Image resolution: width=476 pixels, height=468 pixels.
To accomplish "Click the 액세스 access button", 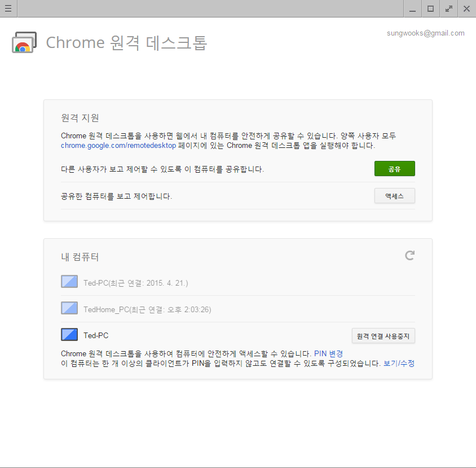I will (x=394, y=196).
